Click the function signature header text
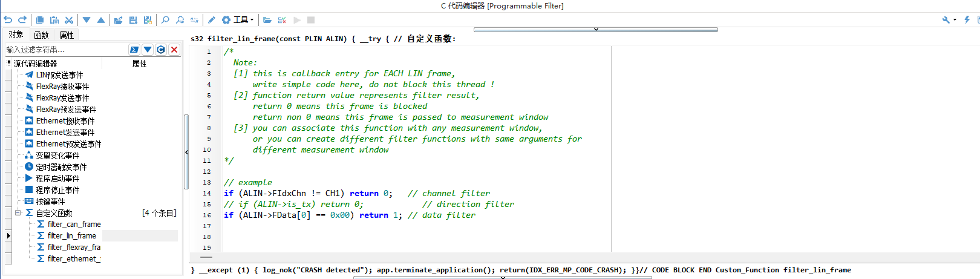The image size is (980, 279). [323, 39]
